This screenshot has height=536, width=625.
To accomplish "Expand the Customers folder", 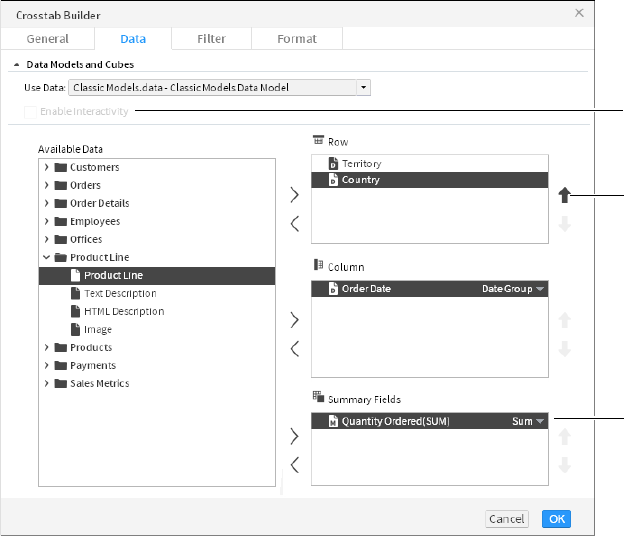I will (x=47, y=168).
